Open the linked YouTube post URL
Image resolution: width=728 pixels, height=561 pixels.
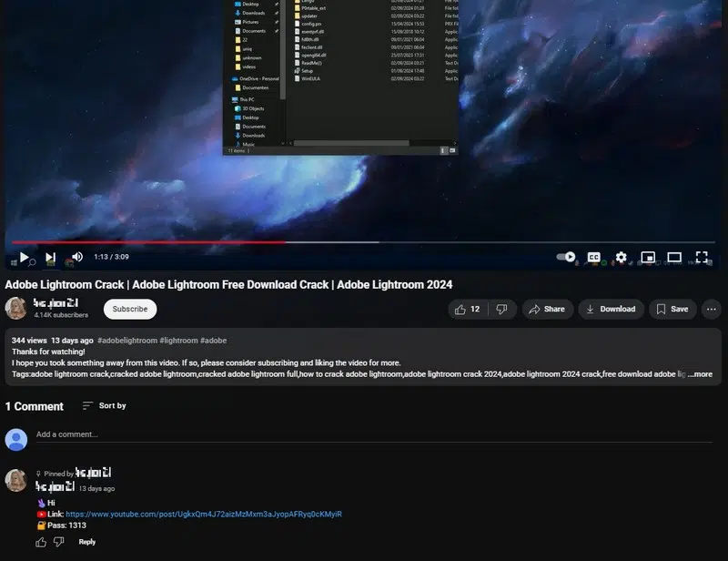pos(202,514)
